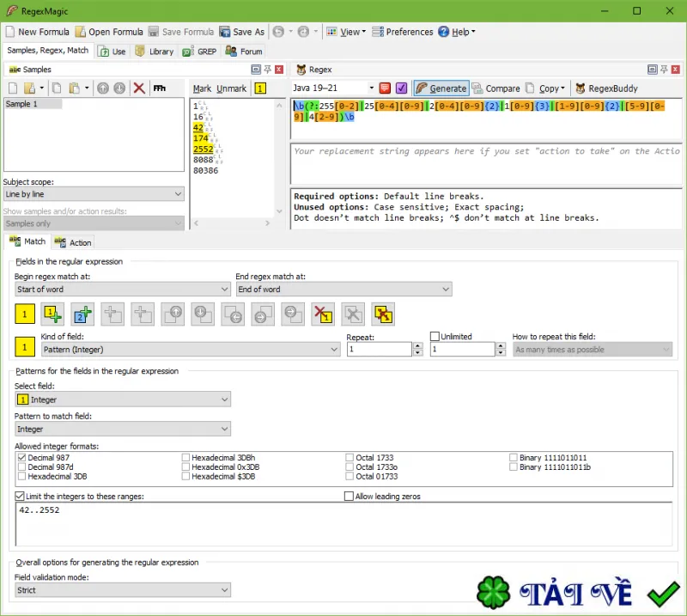Open Preferences
This screenshot has height=616, width=687.
pyautogui.click(x=402, y=32)
